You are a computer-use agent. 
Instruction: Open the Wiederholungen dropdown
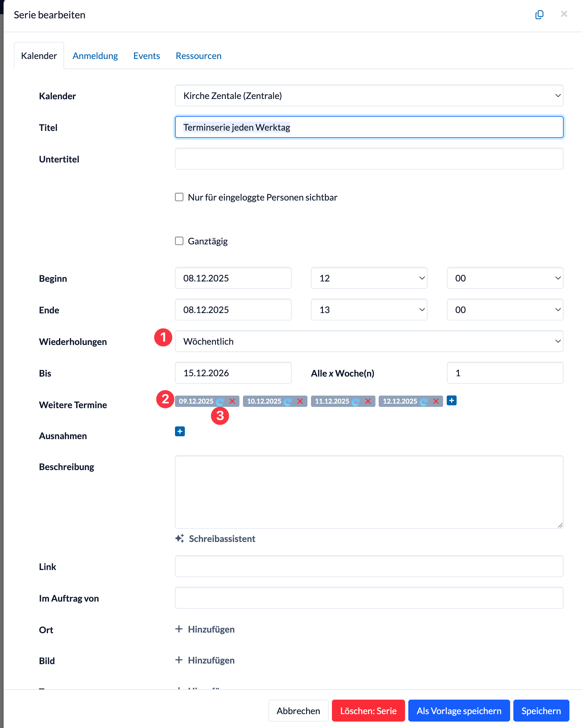(x=369, y=341)
